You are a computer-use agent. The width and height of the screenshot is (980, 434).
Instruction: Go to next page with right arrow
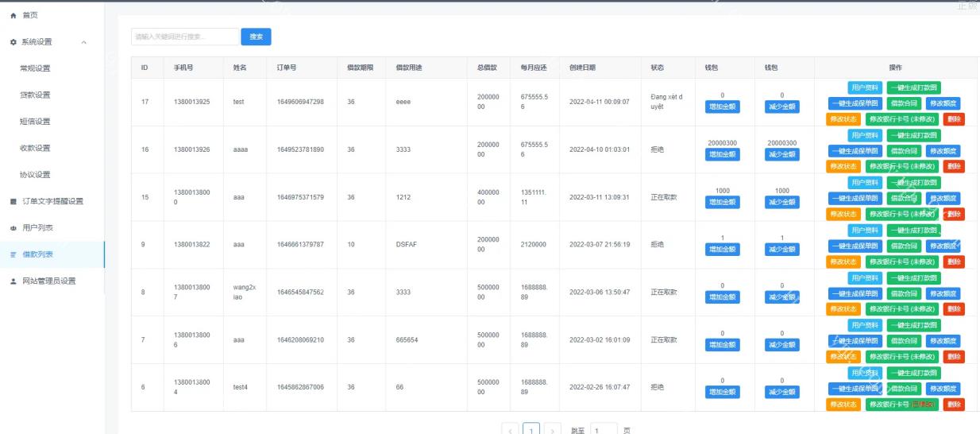tap(554, 430)
